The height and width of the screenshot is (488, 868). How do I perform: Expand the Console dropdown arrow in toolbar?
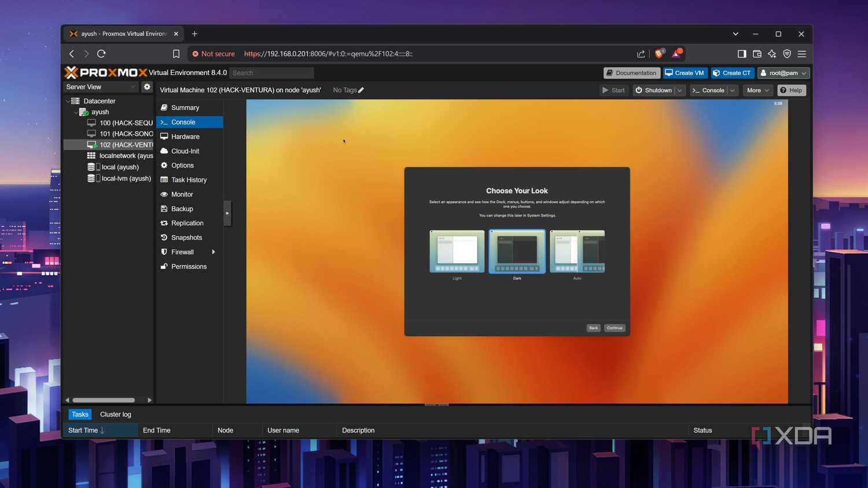pyautogui.click(x=733, y=90)
